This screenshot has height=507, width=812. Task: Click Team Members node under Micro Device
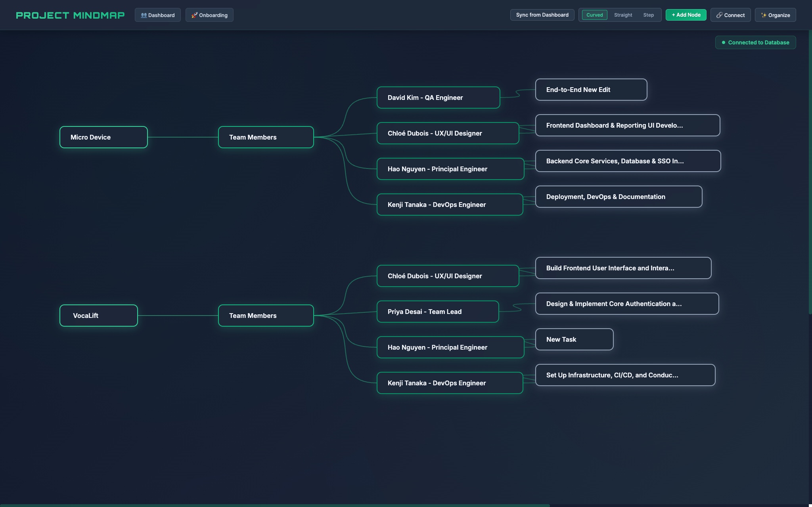pyautogui.click(x=266, y=137)
